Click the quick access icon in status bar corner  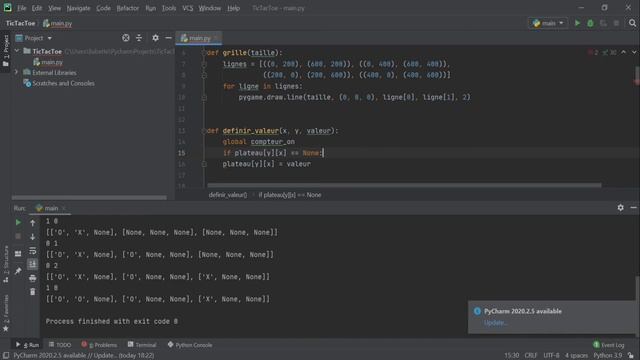[6, 356]
